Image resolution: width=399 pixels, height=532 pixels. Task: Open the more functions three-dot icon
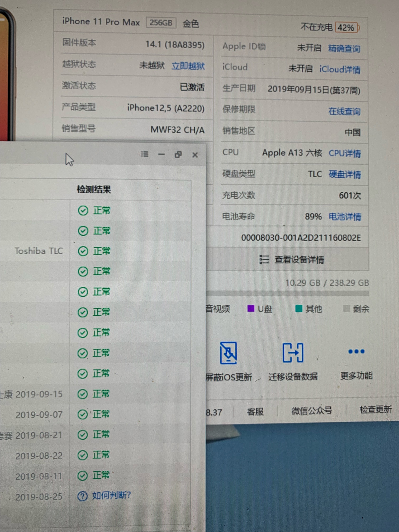click(x=356, y=351)
